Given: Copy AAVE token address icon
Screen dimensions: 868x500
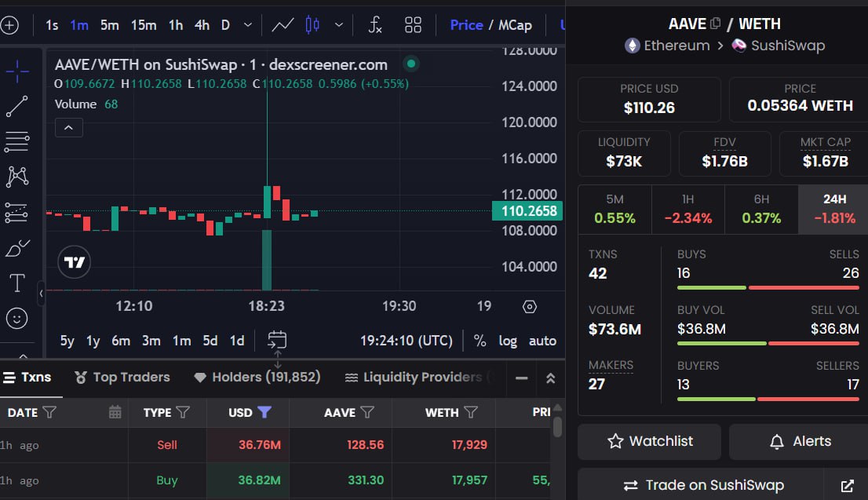Looking at the screenshot, I should click(715, 24).
